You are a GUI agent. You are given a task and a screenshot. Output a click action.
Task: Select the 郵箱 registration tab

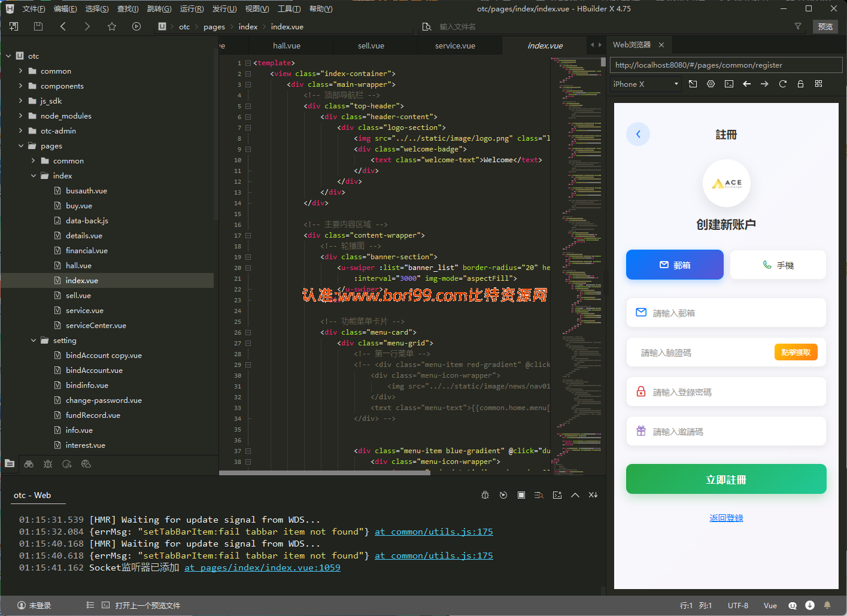click(675, 265)
